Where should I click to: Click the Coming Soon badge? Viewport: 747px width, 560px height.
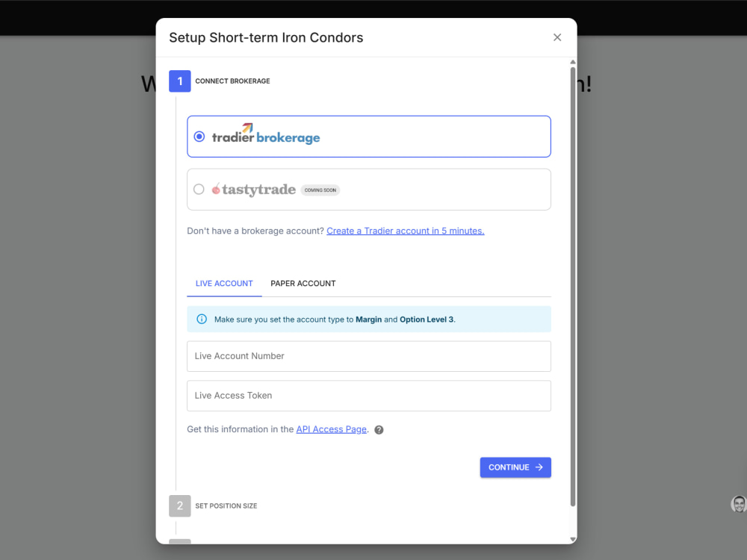pos(320,190)
